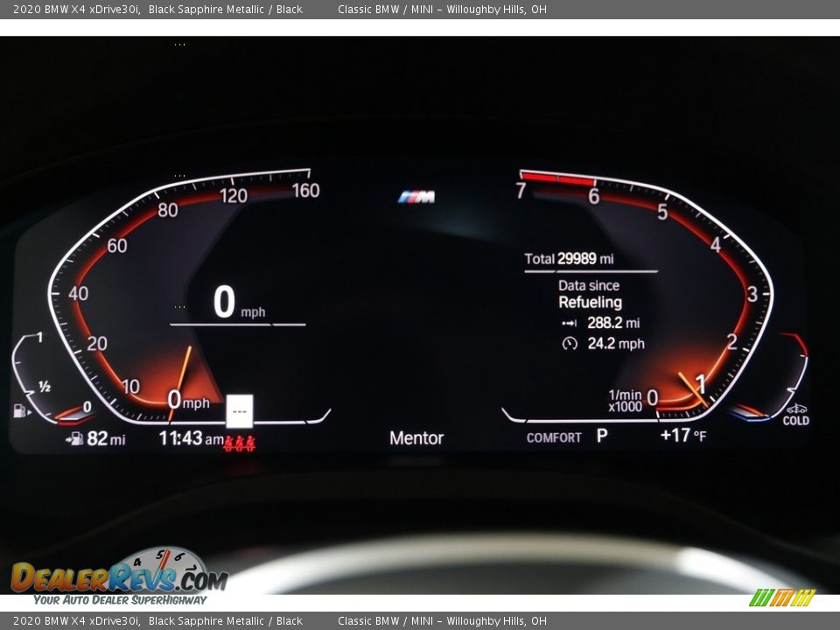Viewport: 840px width, 630px height.
Task: Click the top caption 2020 BMW X4 xDrive30i
Action: tap(77, 9)
